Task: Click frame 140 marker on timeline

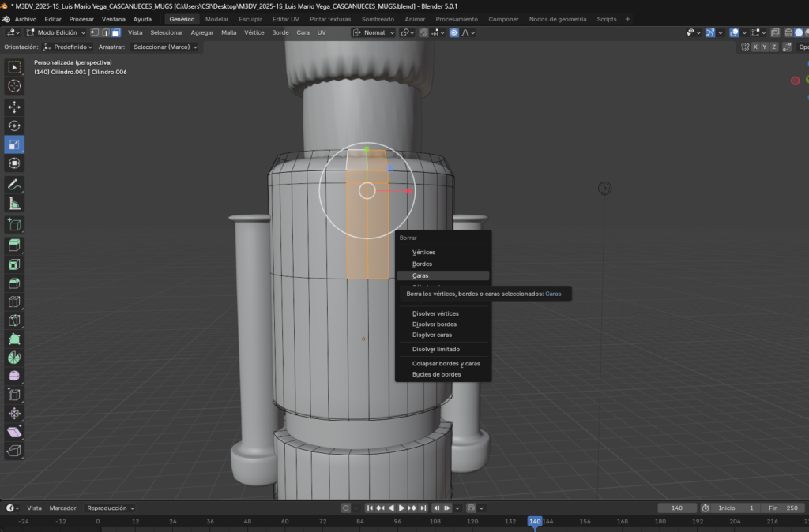Action: pos(535,521)
